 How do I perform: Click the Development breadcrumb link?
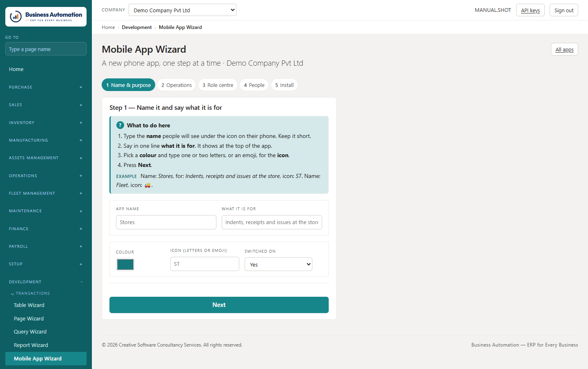pos(137,27)
